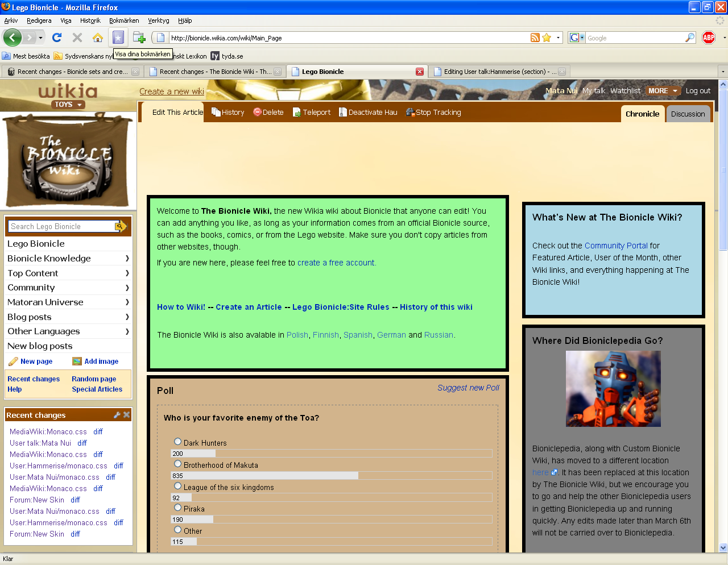Screen dimensions: 728x565
Task: Open the Verktyg menu
Action: pos(159,20)
